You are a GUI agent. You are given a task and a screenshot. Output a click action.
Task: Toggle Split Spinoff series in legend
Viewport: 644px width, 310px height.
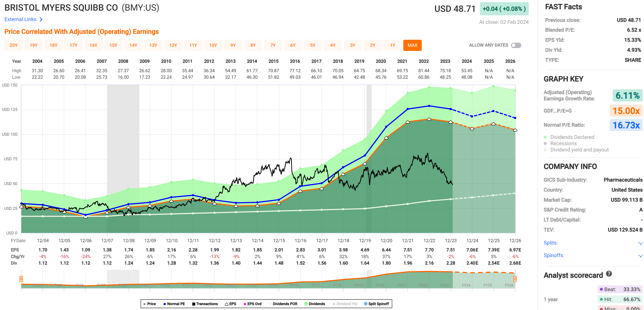coord(376,304)
